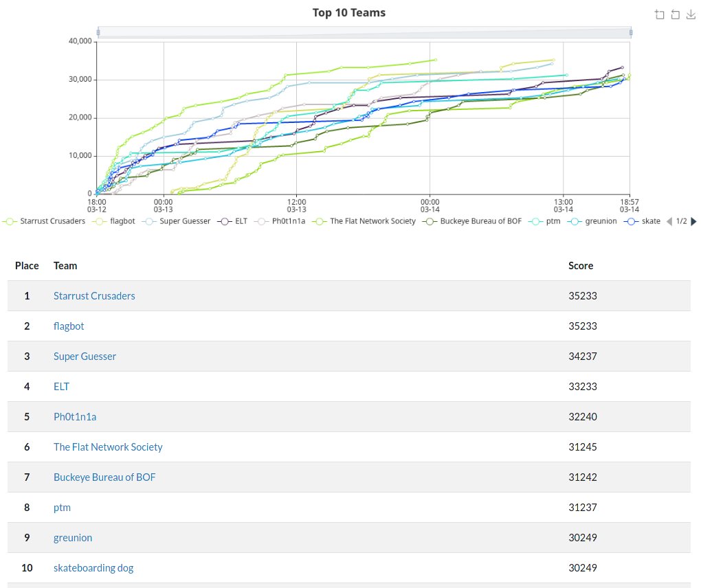
Task: Toggle greunion series in legend
Action: click(592, 221)
